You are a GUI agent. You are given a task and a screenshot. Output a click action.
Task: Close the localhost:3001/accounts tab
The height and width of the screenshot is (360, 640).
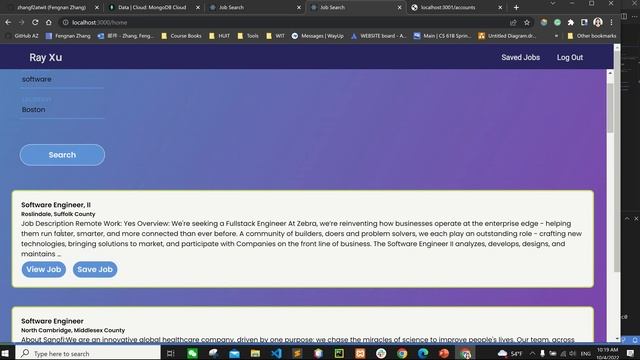[x=500, y=7]
